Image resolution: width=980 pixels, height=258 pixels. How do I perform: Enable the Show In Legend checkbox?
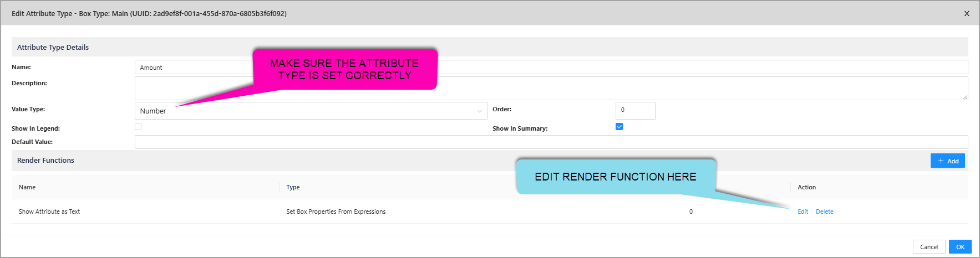138,127
